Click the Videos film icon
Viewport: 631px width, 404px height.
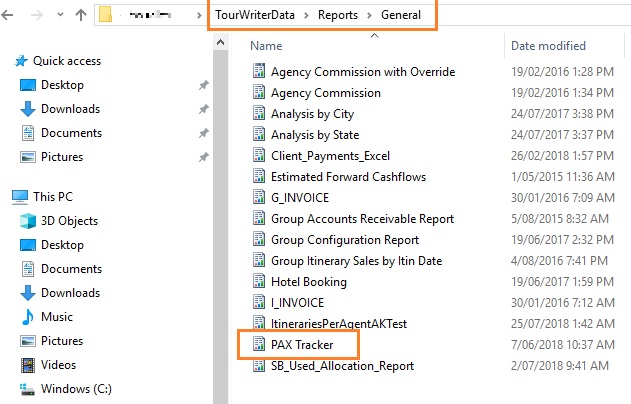pyautogui.click(x=28, y=365)
